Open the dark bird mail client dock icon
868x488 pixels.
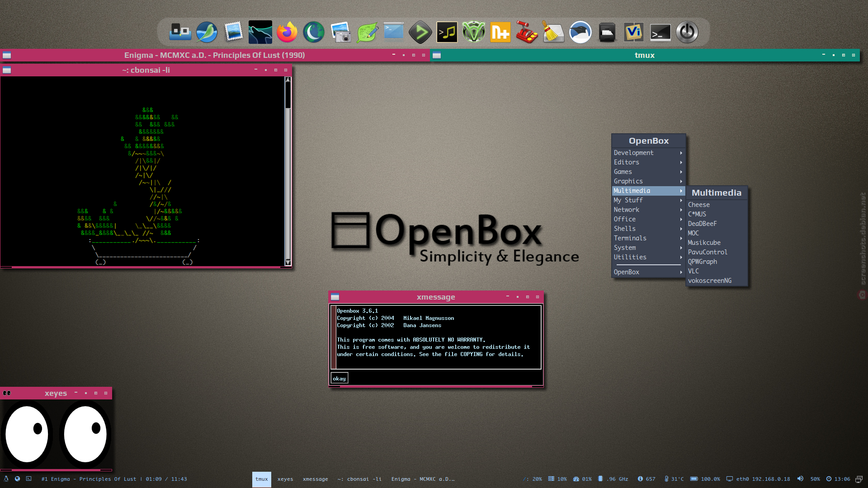580,33
